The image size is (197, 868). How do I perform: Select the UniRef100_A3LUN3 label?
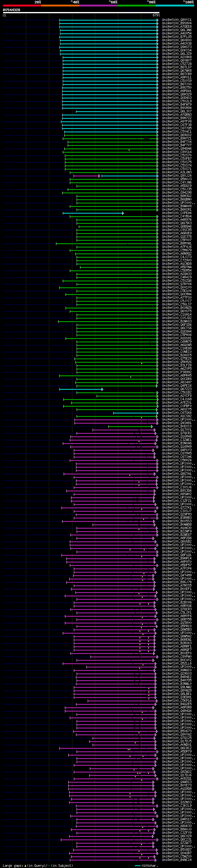pyautogui.click(x=177, y=172)
